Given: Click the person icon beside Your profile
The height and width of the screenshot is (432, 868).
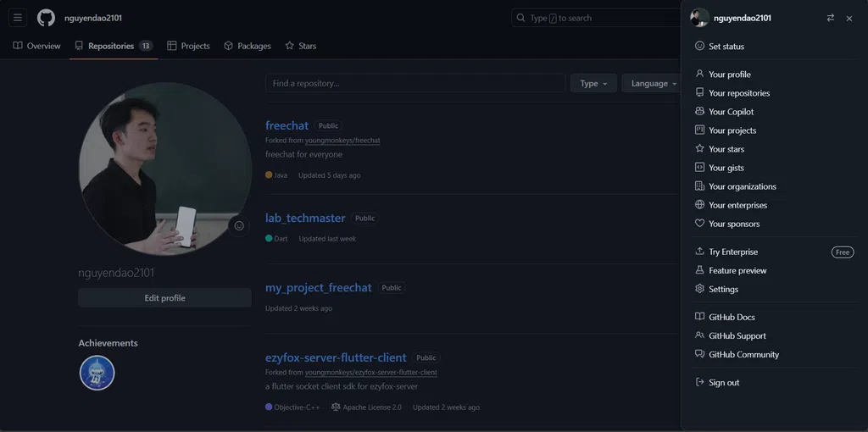Looking at the screenshot, I should pos(699,74).
